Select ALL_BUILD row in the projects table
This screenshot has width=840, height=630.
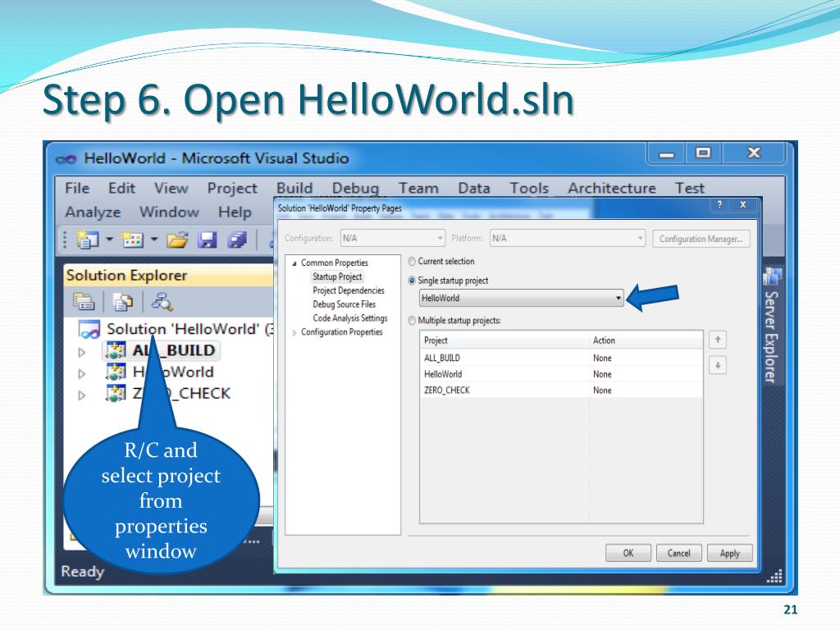pos(561,358)
